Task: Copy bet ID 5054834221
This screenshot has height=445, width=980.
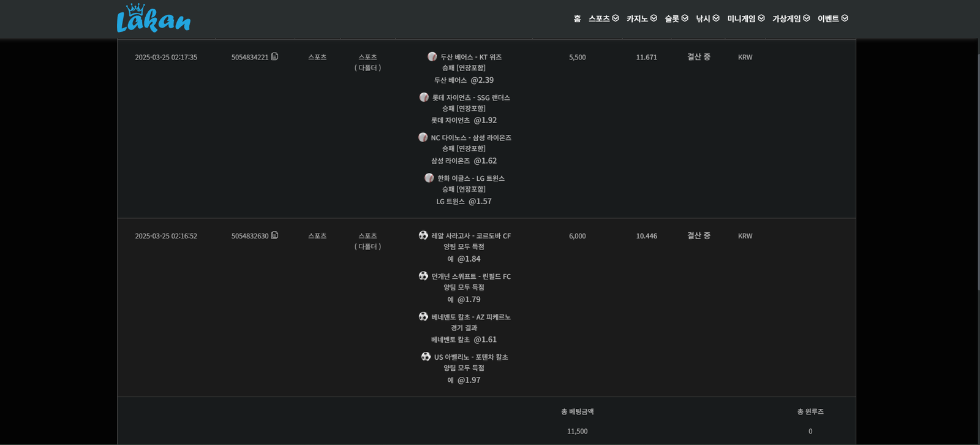Action: pyautogui.click(x=274, y=56)
